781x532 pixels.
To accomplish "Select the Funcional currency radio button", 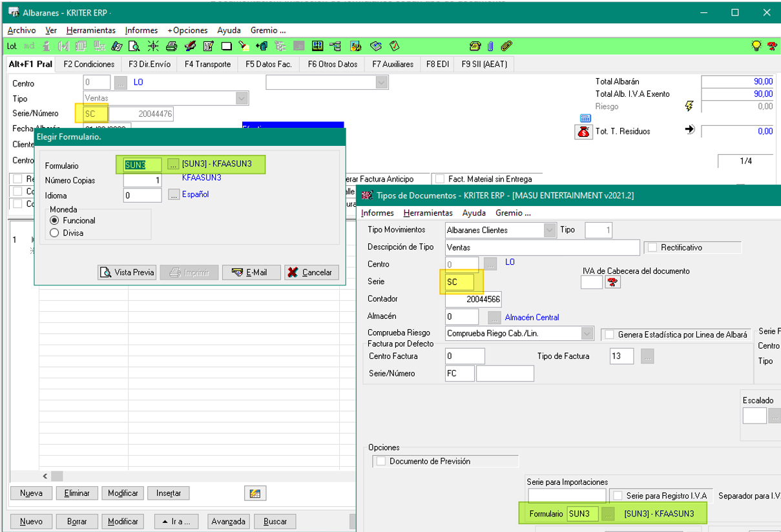I will coord(54,221).
